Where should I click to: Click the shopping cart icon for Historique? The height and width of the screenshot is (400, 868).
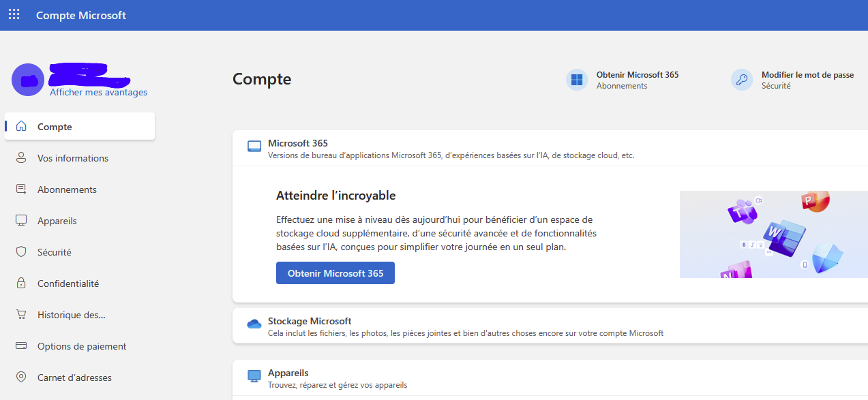(21, 315)
